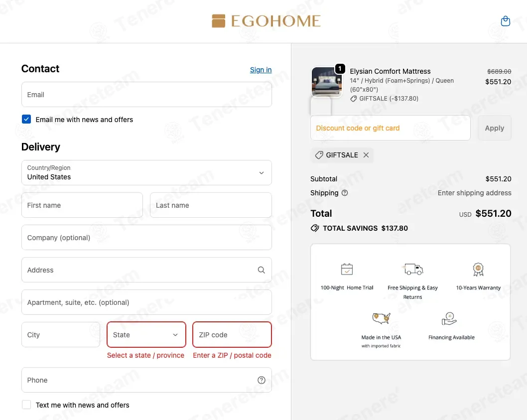This screenshot has height=420, width=527.
Task: Click the 10-Years Warranty ribbon icon
Action: [x=478, y=269]
